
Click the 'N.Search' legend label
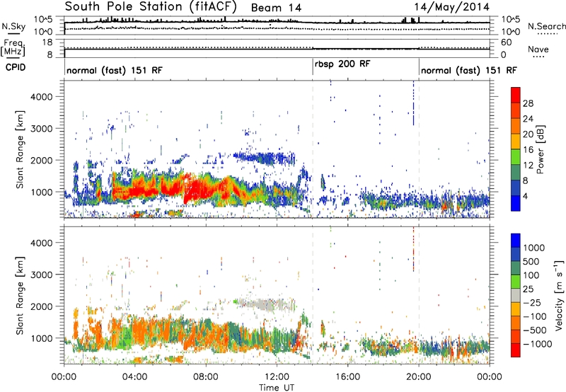(x=546, y=26)
